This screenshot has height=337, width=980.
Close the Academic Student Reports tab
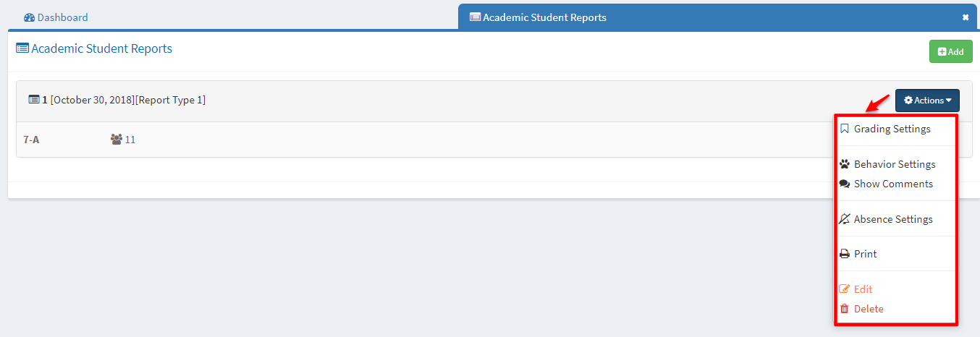coord(965,17)
